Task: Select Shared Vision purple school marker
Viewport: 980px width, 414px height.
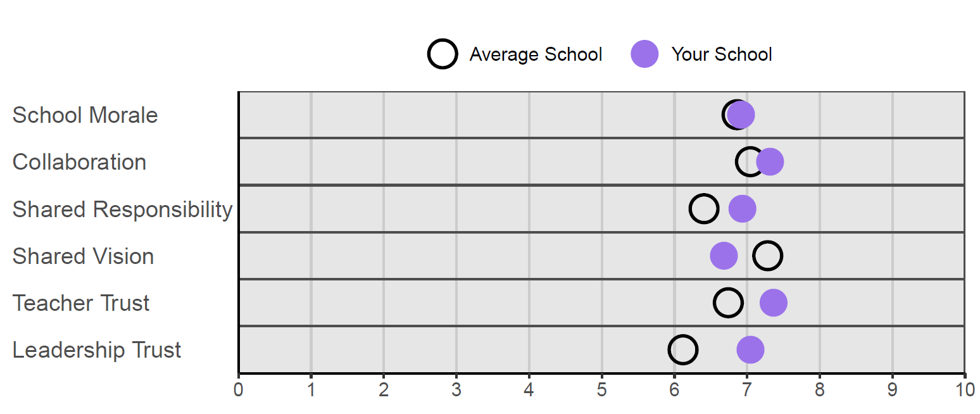Action: (x=724, y=256)
